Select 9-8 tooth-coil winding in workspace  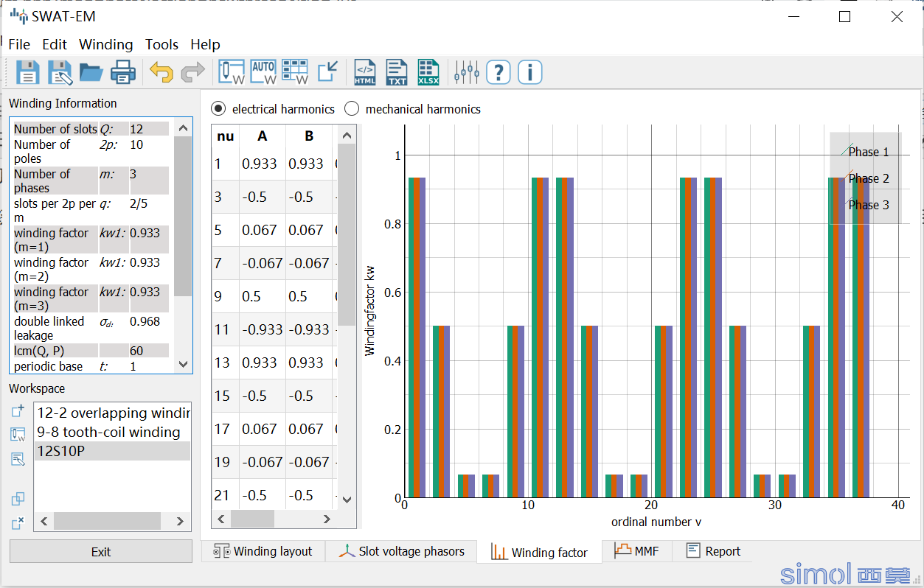(108, 432)
